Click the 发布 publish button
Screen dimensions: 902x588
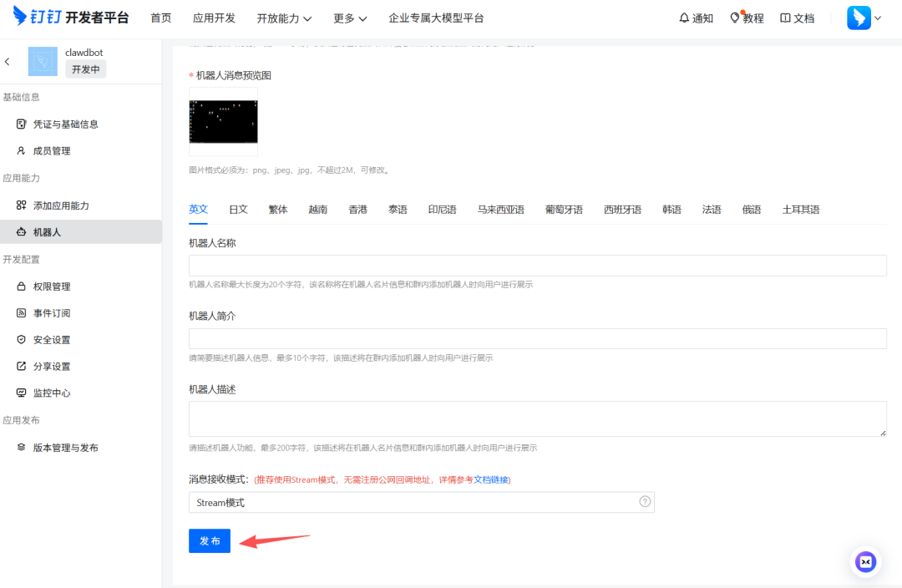click(x=209, y=540)
